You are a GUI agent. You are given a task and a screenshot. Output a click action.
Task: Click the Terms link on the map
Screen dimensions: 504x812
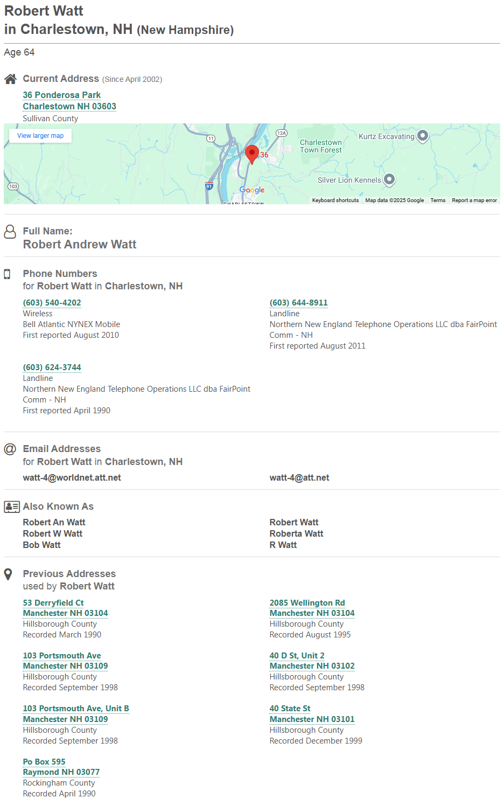[x=438, y=200]
